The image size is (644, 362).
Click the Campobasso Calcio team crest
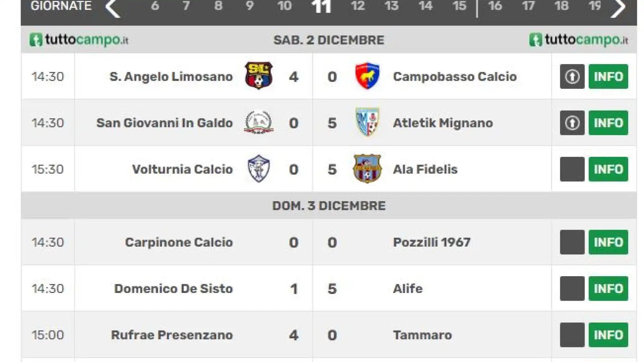(367, 76)
